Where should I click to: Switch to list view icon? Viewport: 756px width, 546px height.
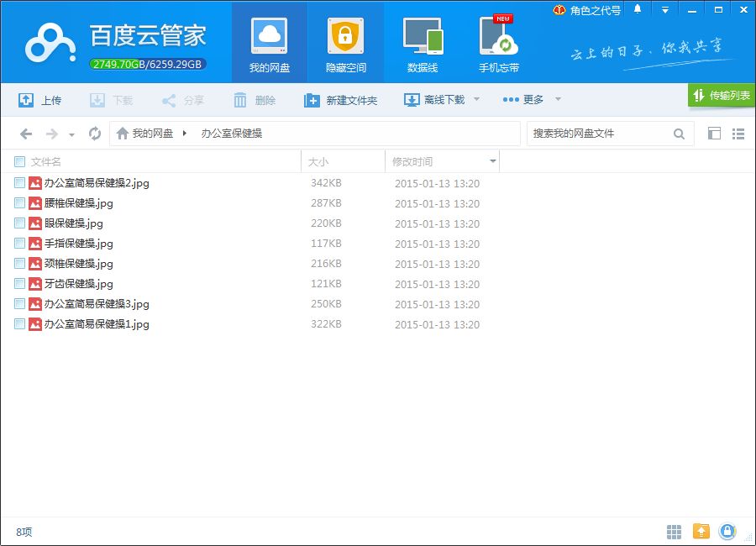click(738, 134)
